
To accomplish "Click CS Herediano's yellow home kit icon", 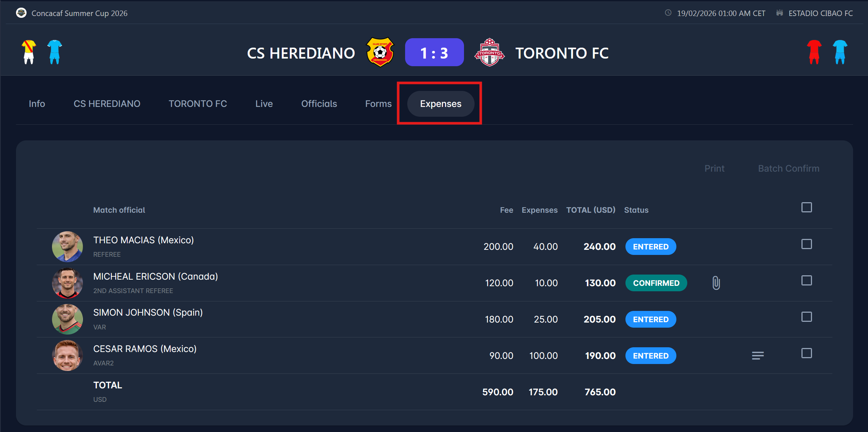I will click(29, 52).
